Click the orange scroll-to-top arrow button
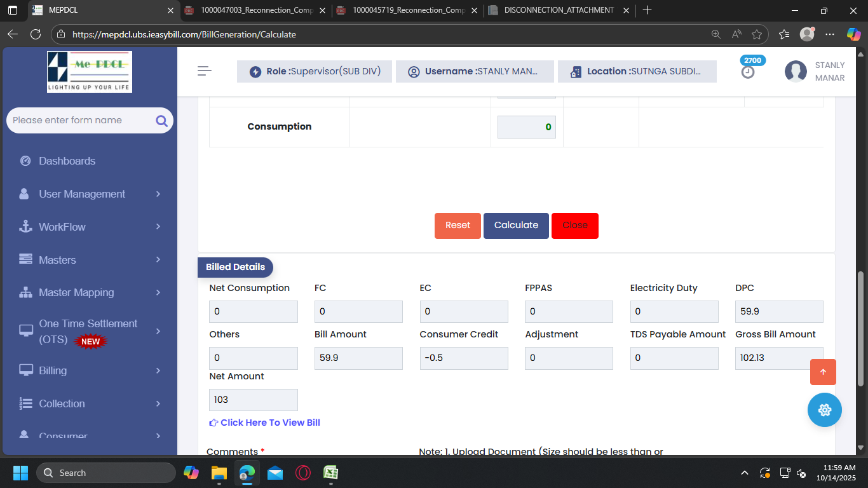Viewport: 868px width, 488px height. point(823,372)
